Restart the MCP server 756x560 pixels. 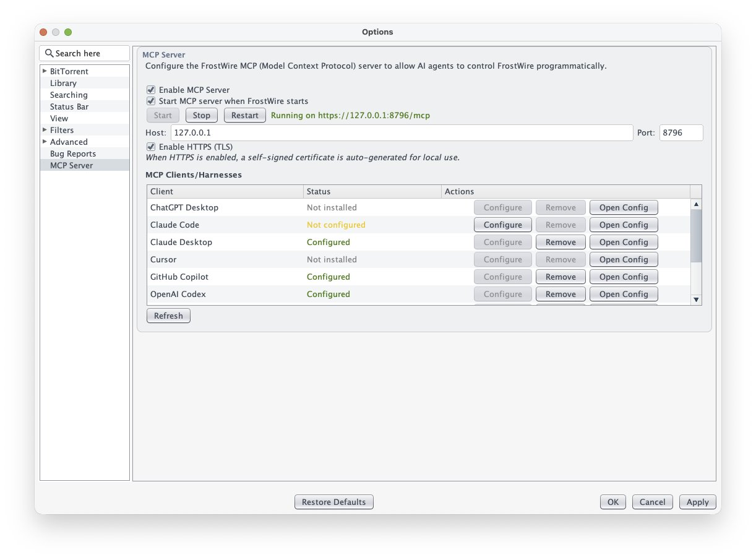tap(244, 115)
